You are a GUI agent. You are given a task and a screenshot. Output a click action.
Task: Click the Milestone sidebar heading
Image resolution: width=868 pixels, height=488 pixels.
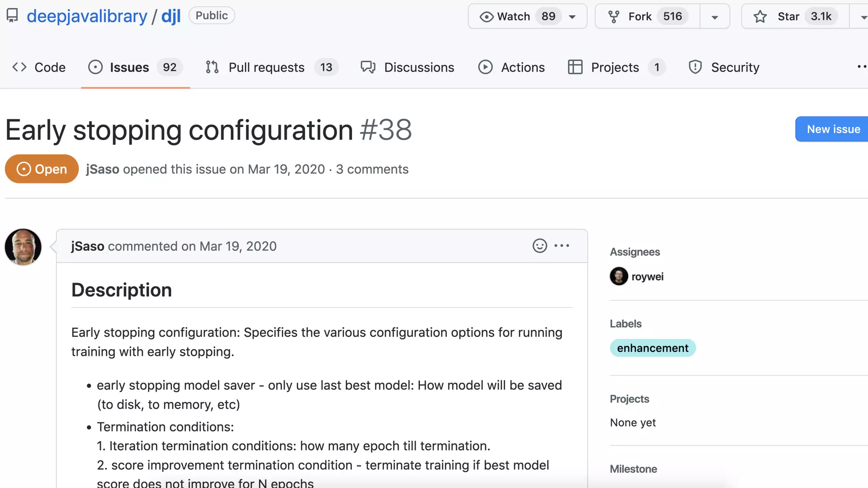(633, 469)
